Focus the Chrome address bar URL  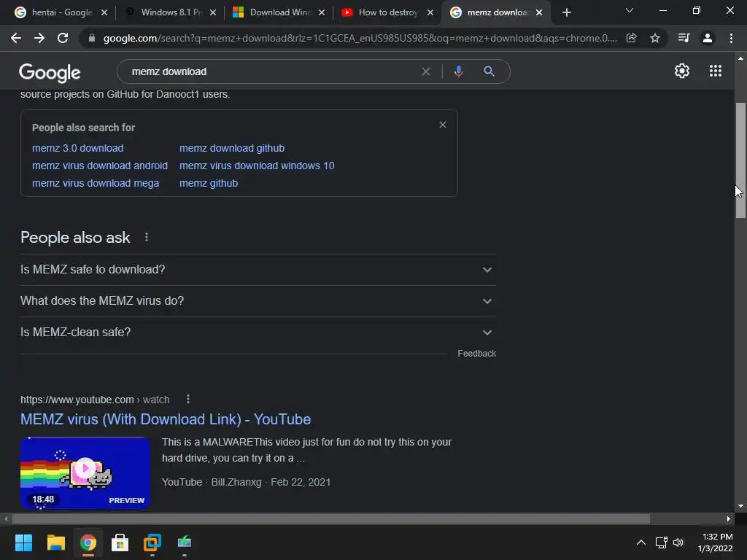360,38
